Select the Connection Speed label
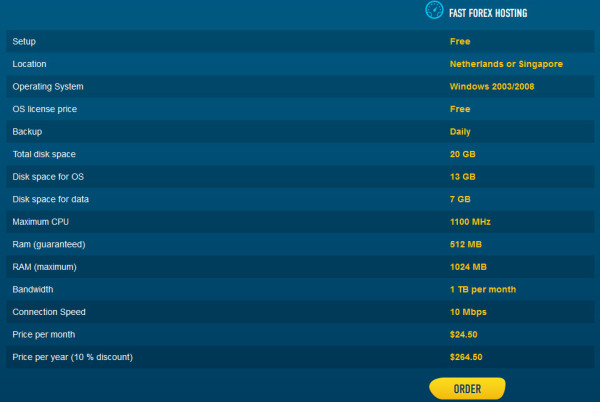Screen dimensions: 600x402 (49, 312)
